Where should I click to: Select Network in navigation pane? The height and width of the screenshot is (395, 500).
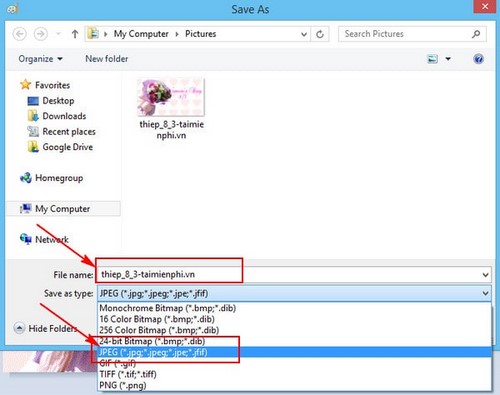[x=52, y=239]
